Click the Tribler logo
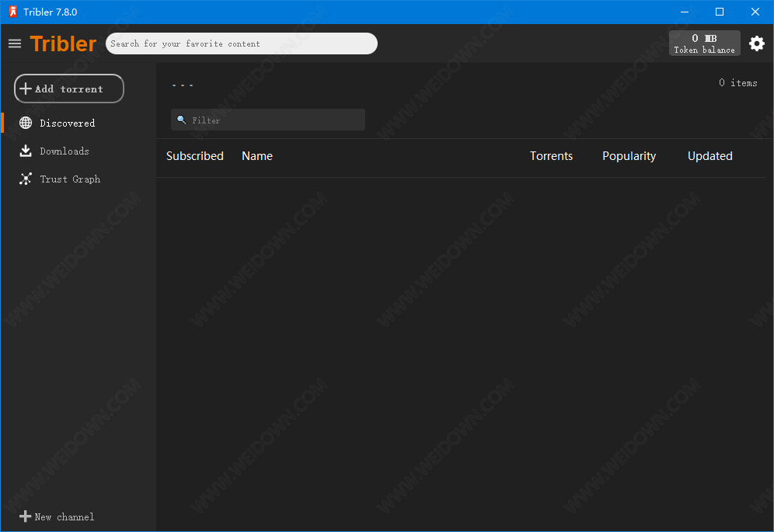Screen dimensions: 774x532 coord(63,44)
